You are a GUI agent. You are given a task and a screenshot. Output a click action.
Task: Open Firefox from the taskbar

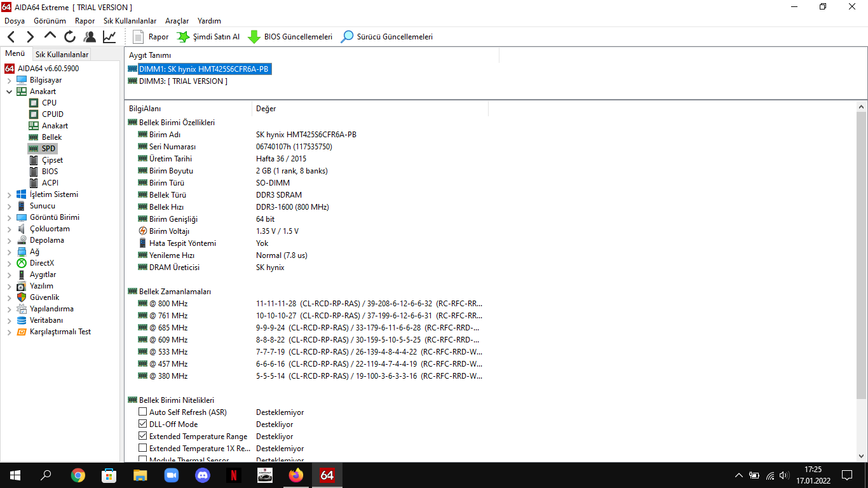coord(296,475)
